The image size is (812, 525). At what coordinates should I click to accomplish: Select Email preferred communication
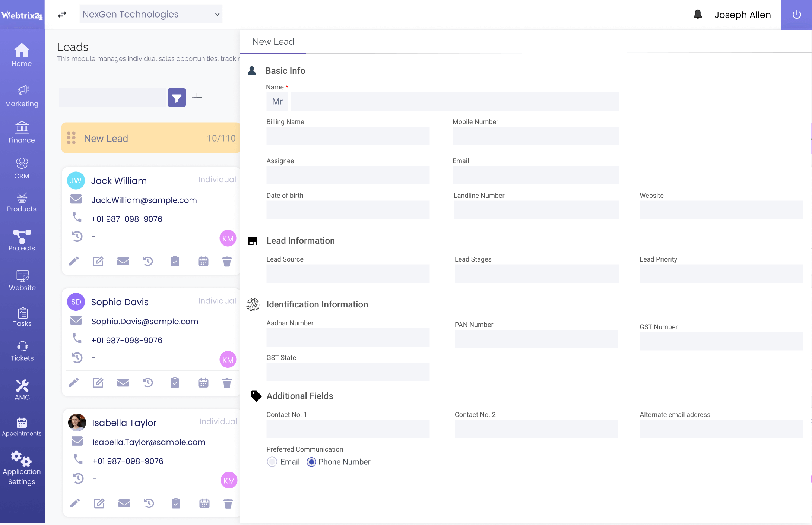pyautogui.click(x=272, y=462)
